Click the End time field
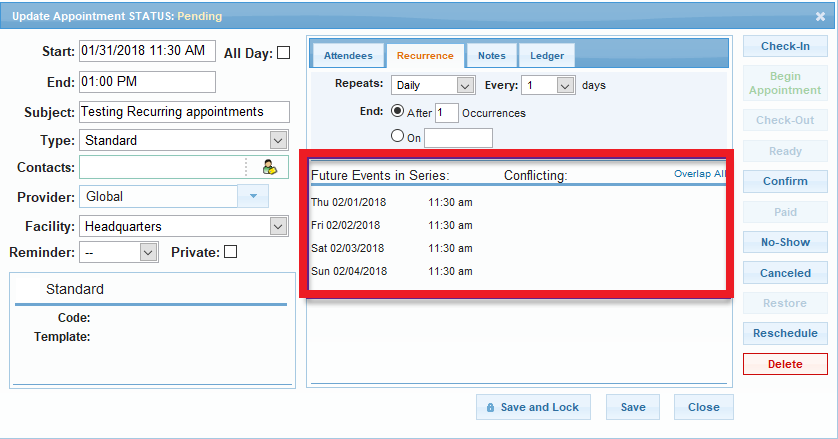 148,82
